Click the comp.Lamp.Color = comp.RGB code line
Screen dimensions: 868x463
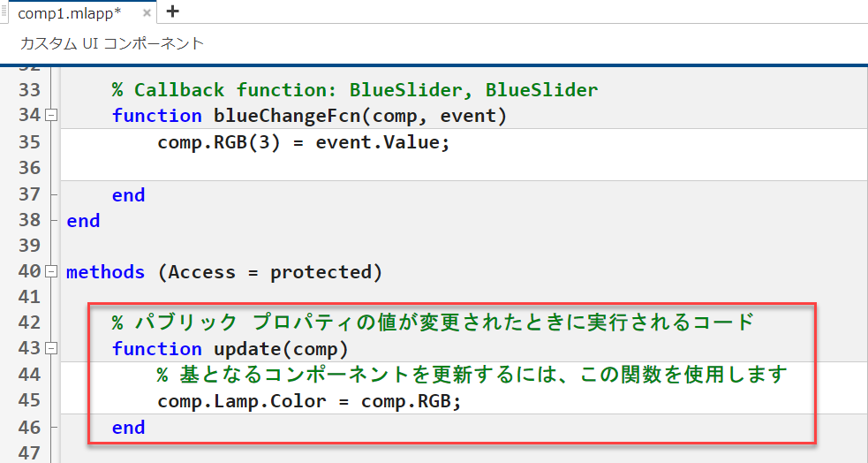[x=309, y=401]
